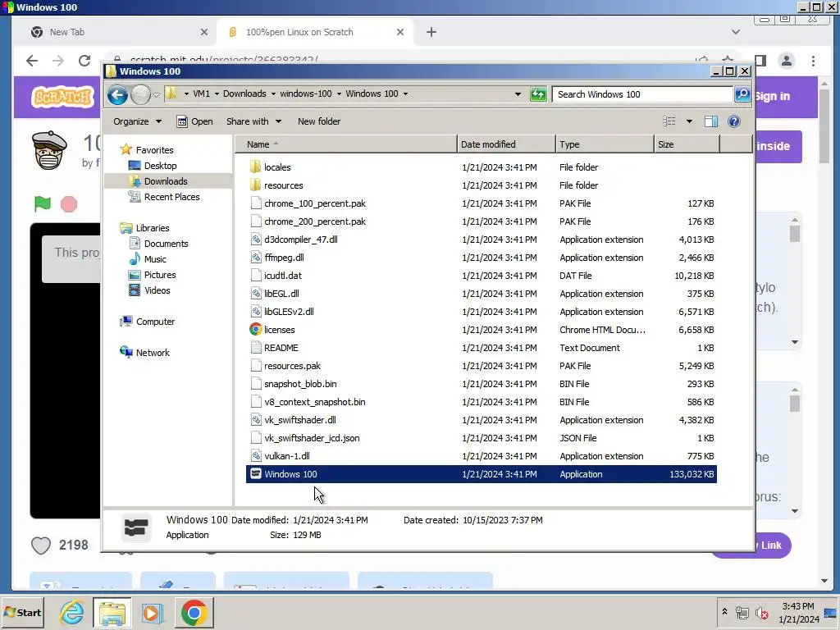
Task: Click the resources folder icon
Action: [x=256, y=185]
